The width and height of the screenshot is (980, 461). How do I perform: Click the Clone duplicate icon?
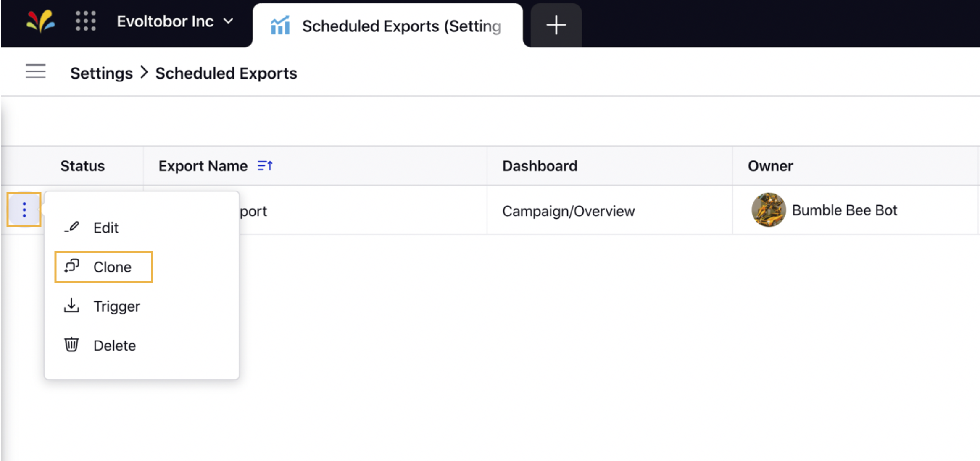pyautogui.click(x=71, y=266)
